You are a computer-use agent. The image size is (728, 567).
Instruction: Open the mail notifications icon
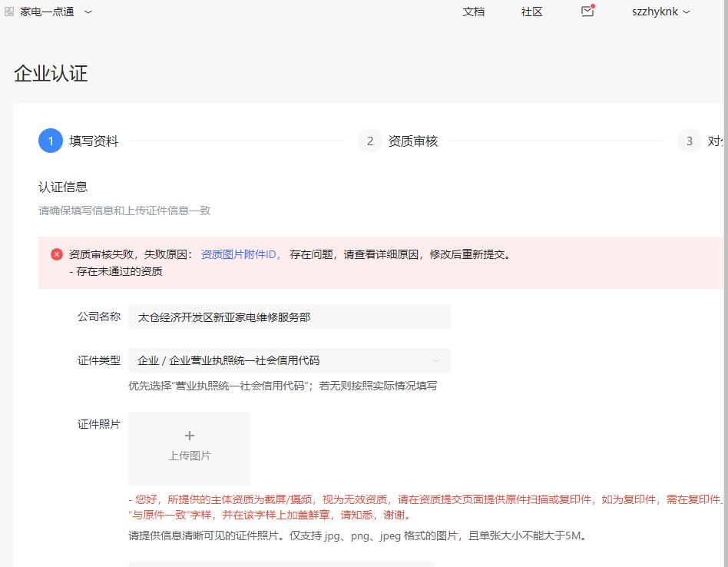pyautogui.click(x=587, y=12)
